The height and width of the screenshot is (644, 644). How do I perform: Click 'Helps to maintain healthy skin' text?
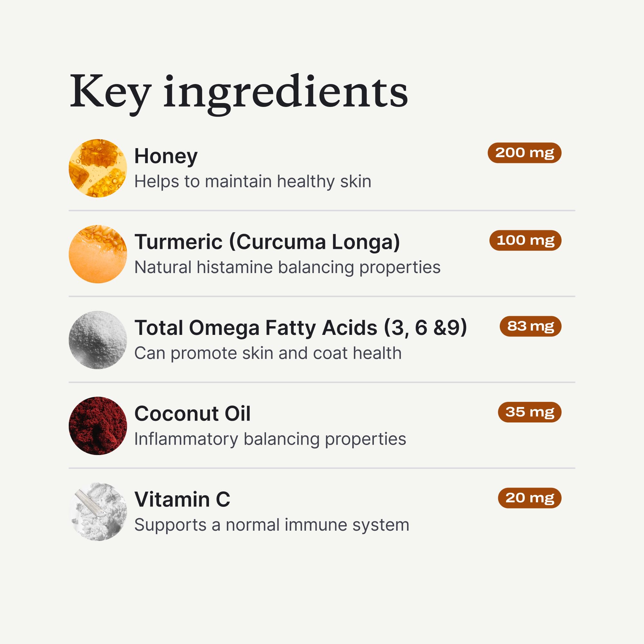point(253,182)
